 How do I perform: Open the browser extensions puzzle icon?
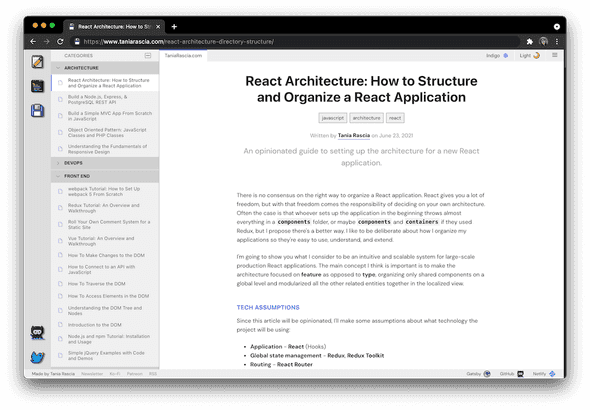pos(529,41)
